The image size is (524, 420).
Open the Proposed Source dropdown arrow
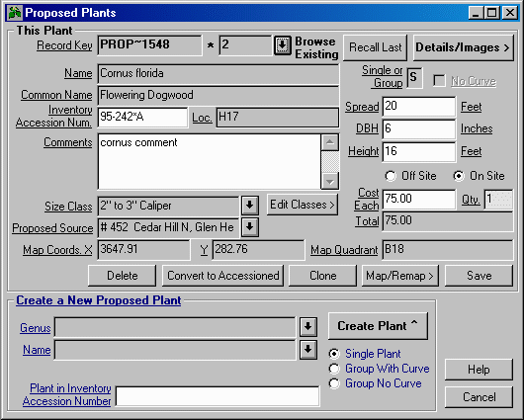point(249,227)
